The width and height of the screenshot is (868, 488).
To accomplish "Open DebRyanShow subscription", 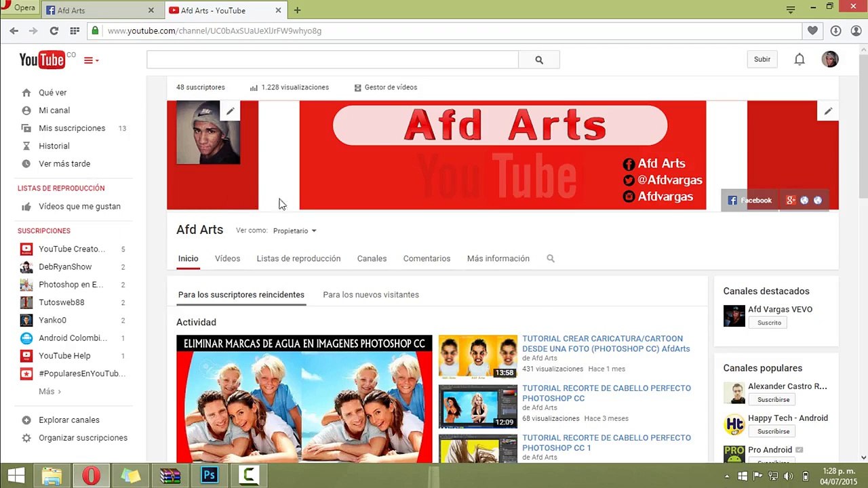I will 65,267.
